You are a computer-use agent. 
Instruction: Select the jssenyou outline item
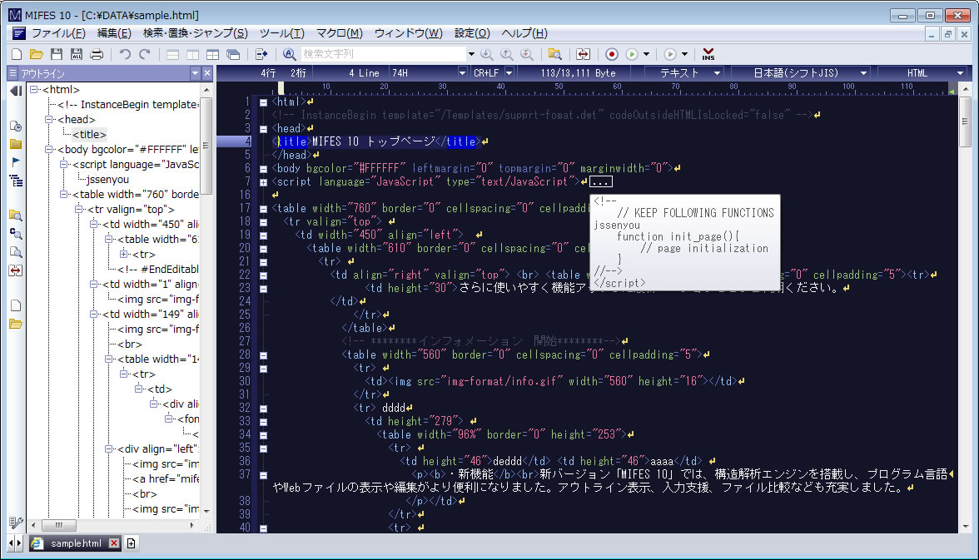(x=107, y=179)
